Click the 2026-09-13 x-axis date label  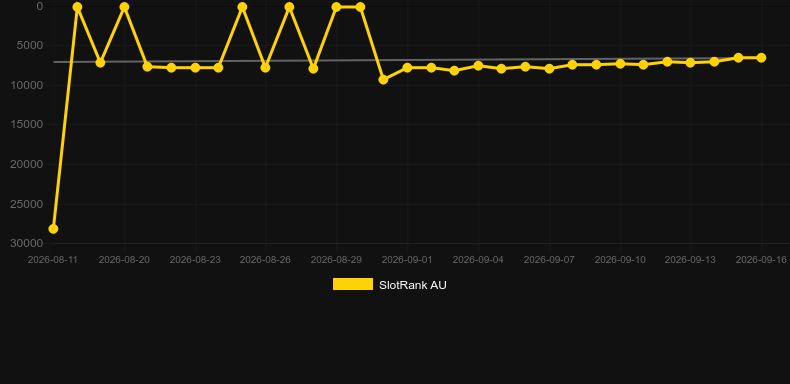click(690, 260)
